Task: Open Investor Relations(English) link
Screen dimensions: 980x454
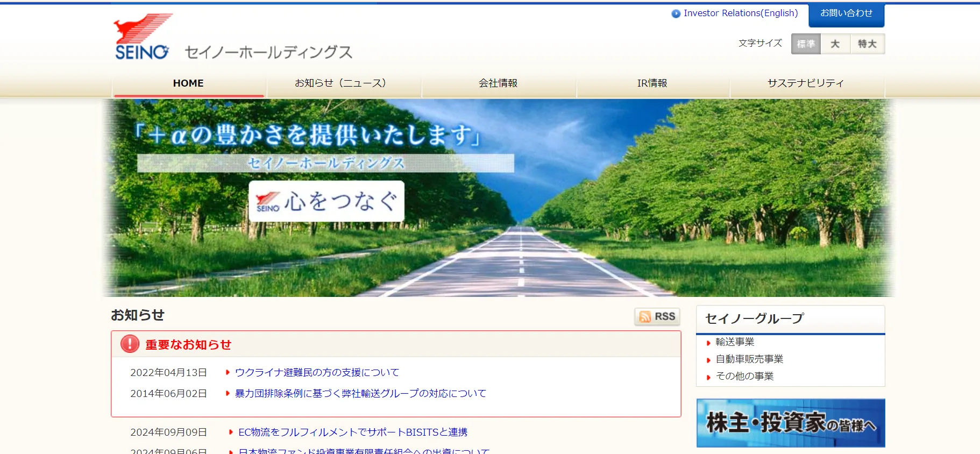Action: (x=741, y=13)
